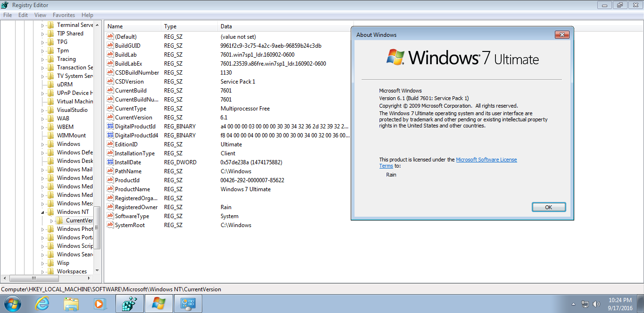The height and width of the screenshot is (313, 644).
Task: Click the SystemRoot string value icon
Action: click(111, 225)
